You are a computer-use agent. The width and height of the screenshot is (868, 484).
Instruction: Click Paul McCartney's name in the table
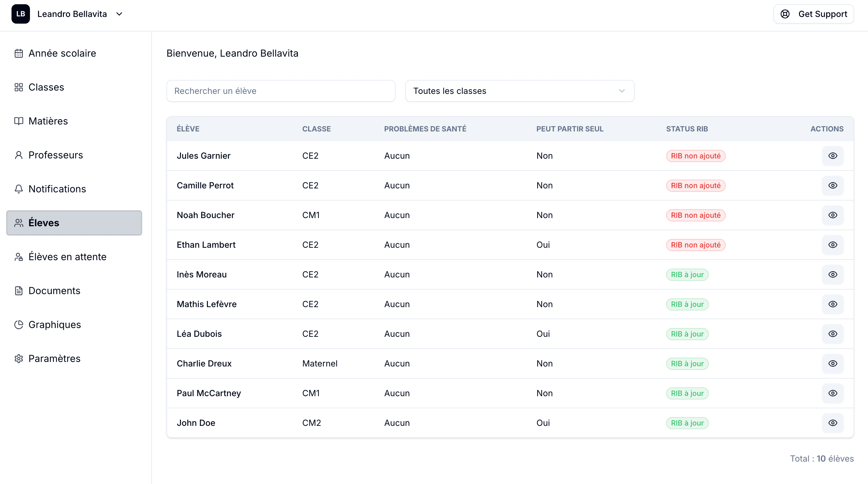point(209,393)
